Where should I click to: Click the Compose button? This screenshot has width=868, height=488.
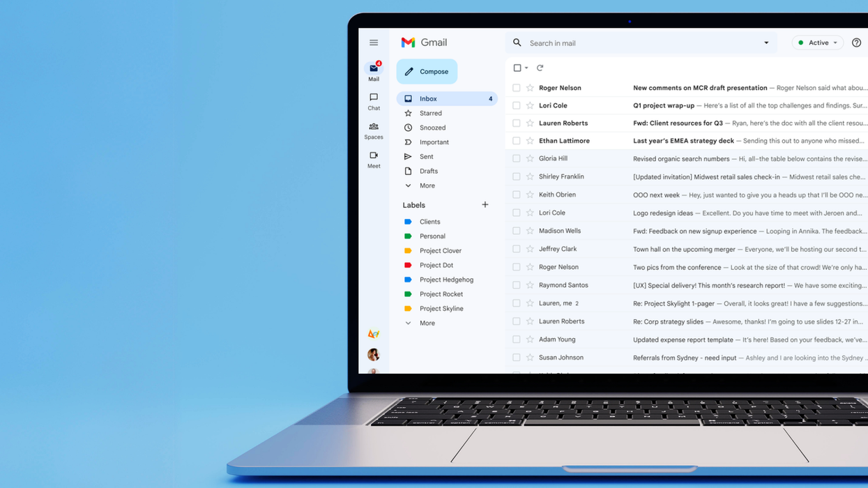click(427, 71)
